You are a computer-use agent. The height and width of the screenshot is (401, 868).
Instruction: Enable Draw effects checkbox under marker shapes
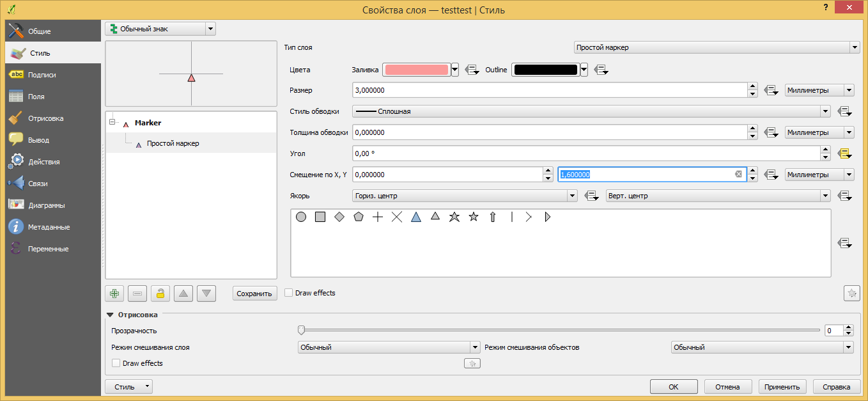289,293
